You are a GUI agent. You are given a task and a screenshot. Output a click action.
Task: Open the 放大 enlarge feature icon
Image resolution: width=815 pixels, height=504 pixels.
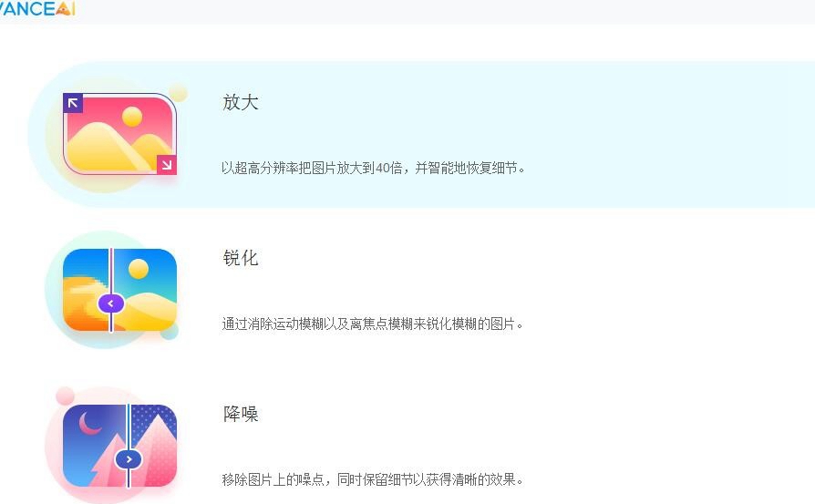coord(119,134)
